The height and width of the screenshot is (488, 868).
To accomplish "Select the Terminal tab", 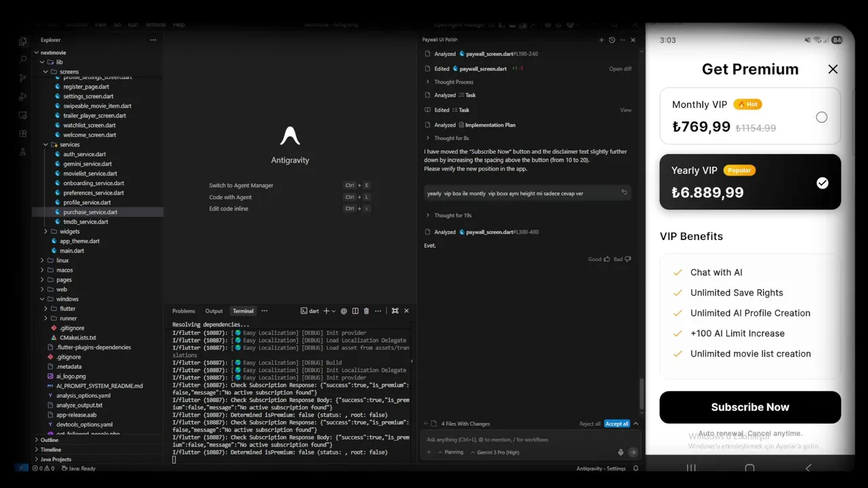I will click(x=243, y=311).
